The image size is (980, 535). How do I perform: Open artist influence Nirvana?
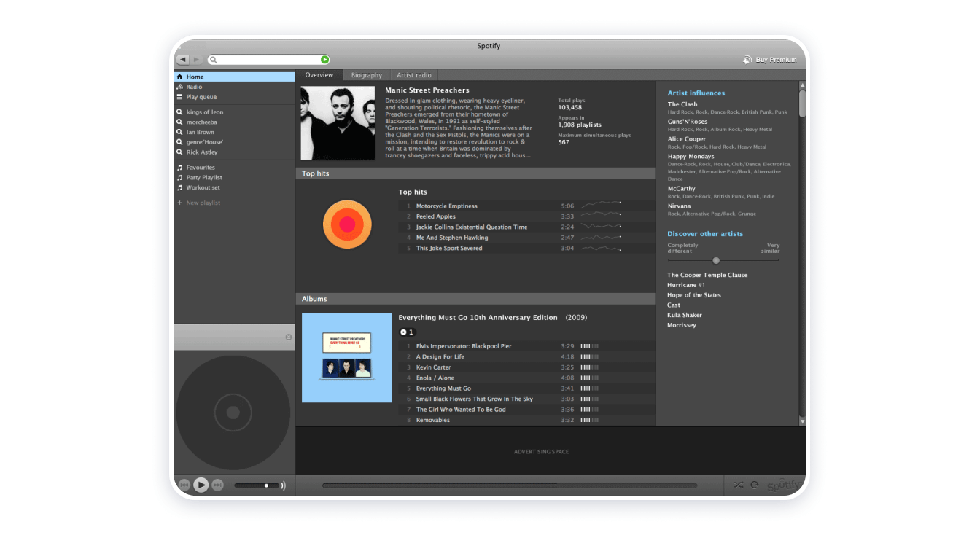point(680,206)
